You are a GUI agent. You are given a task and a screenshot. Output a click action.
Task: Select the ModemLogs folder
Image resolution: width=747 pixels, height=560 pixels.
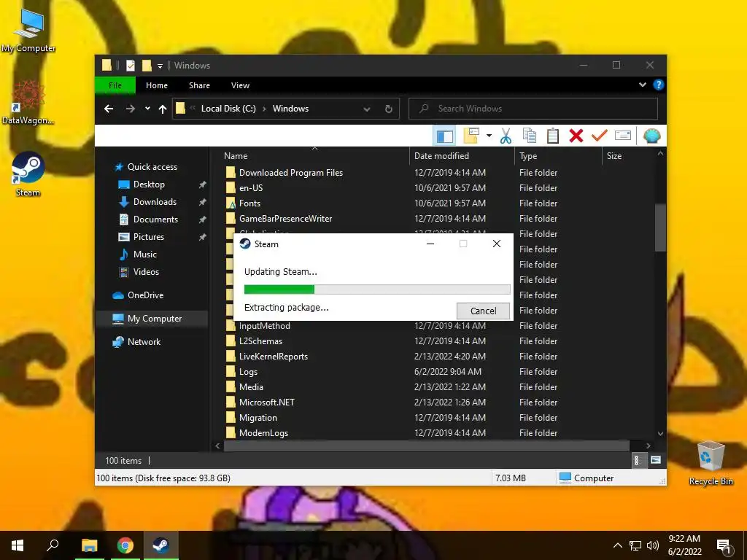(263, 433)
